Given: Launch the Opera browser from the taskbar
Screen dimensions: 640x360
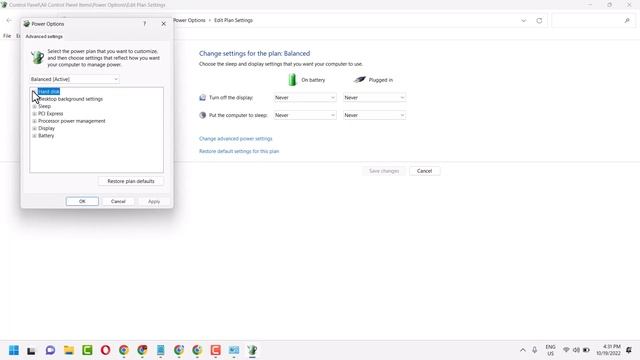Looking at the screenshot, I should [x=105, y=350].
